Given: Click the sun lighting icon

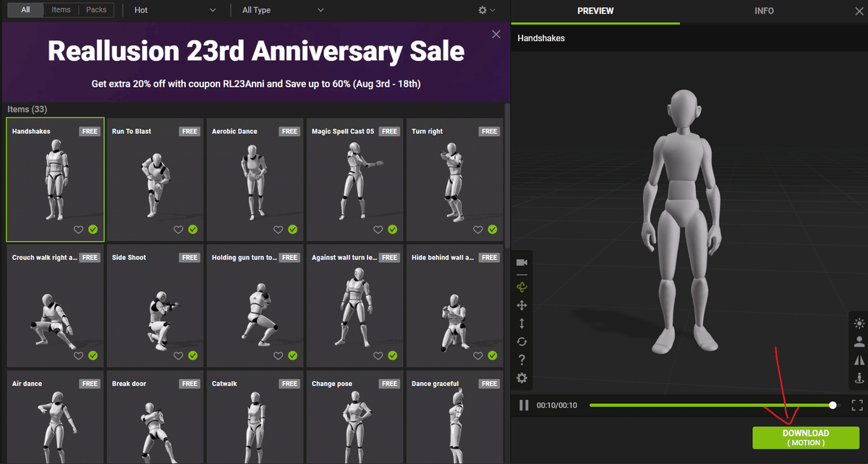Looking at the screenshot, I should point(859,324).
